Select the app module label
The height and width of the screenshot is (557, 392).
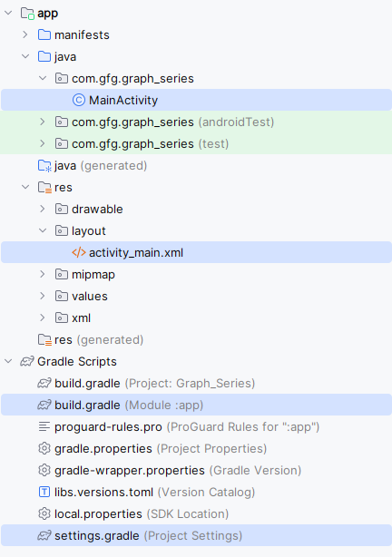[x=47, y=14]
